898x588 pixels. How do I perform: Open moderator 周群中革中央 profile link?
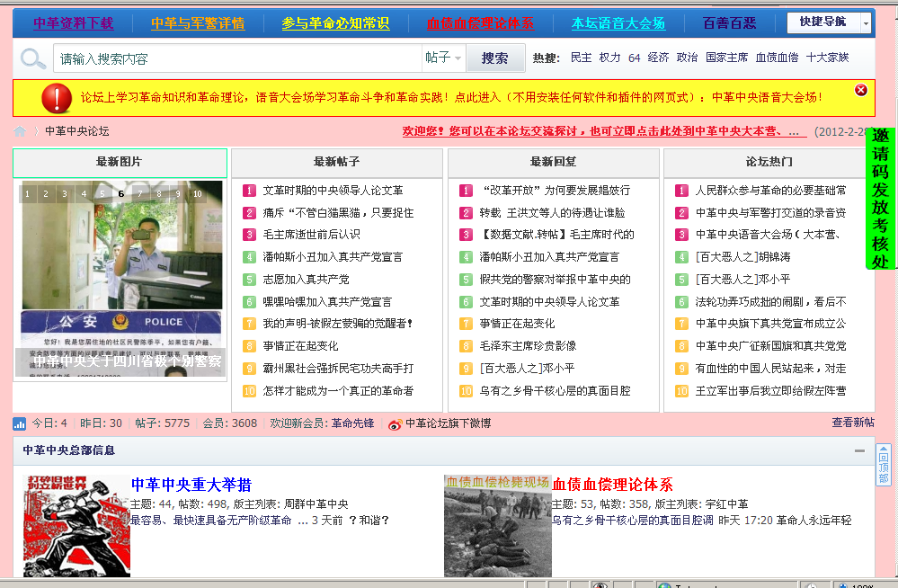pyautogui.click(x=316, y=504)
